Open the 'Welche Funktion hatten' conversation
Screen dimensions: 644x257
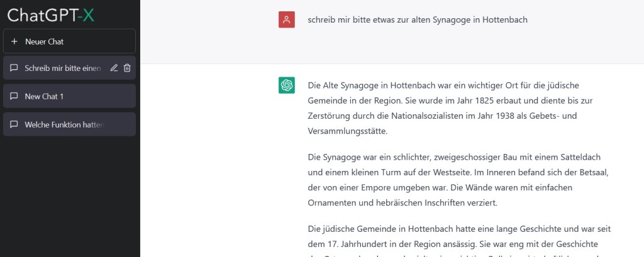tap(64, 124)
